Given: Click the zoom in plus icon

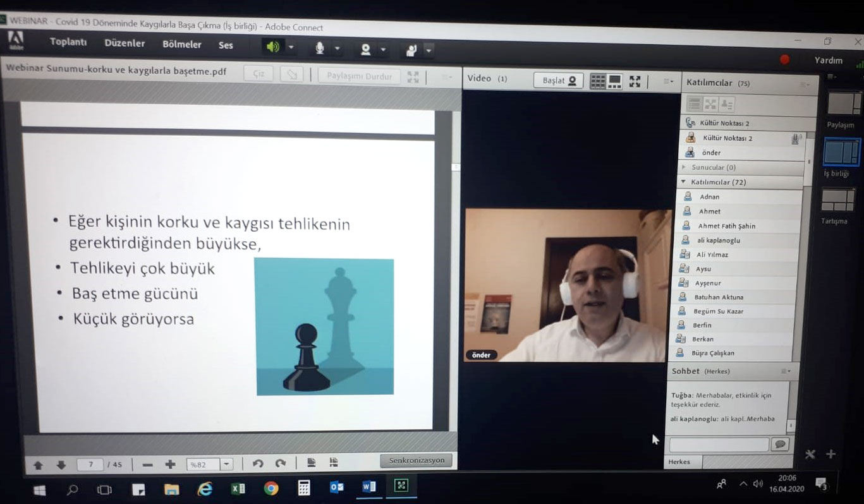Looking at the screenshot, I should click(x=170, y=464).
